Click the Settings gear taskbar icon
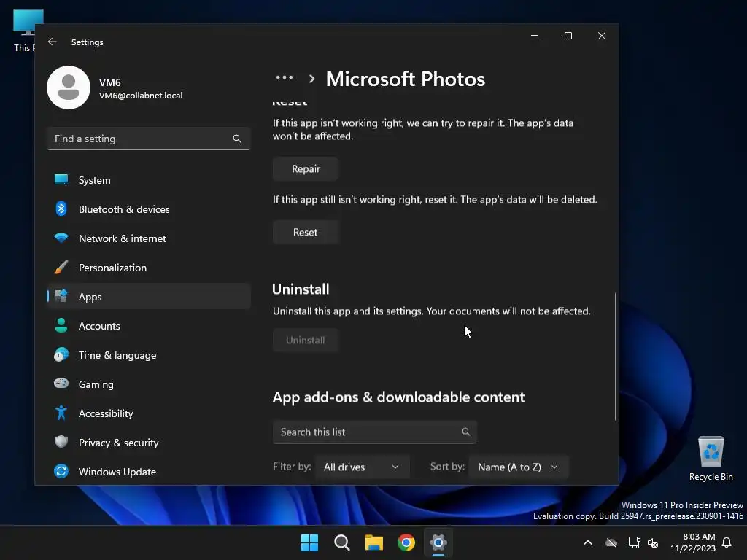 pyautogui.click(x=438, y=542)
